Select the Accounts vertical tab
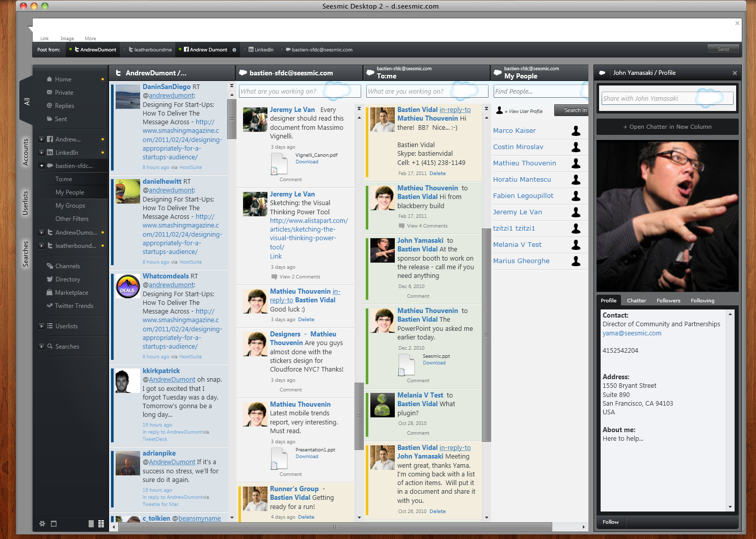Viewport: 756px width, 539px height. click(26, 152)
